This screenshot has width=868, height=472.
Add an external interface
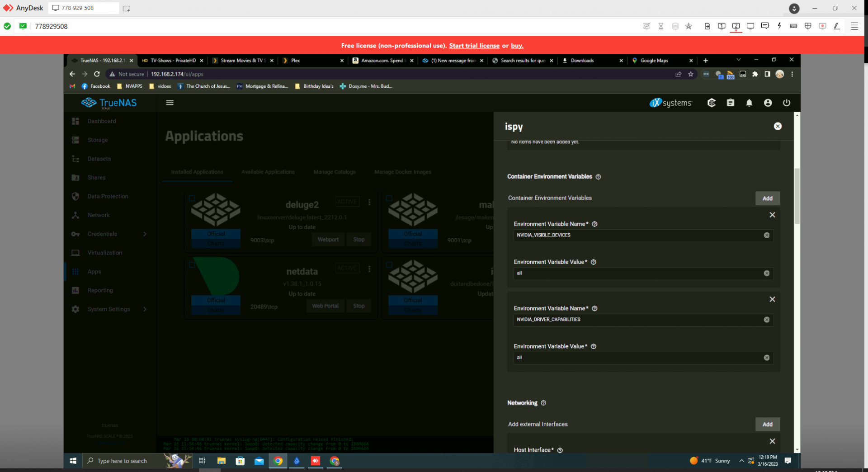(767, 424)
